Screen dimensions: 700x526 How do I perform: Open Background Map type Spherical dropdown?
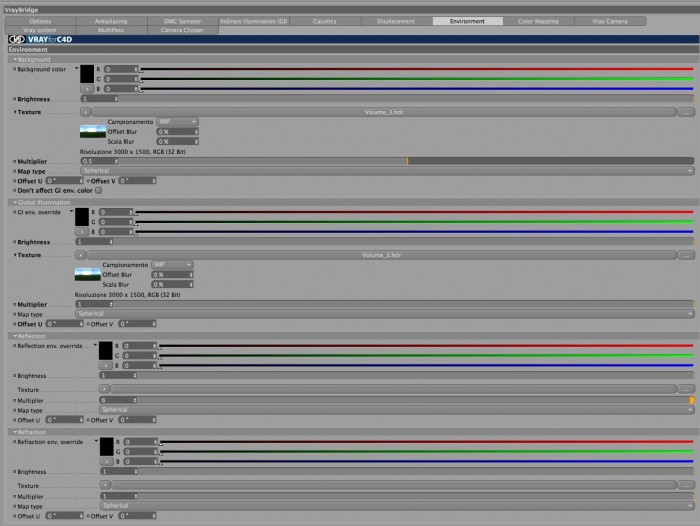point(387,171)
